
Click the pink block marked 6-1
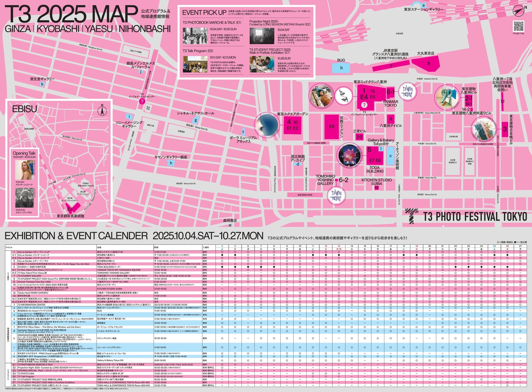tap(391, 92)
